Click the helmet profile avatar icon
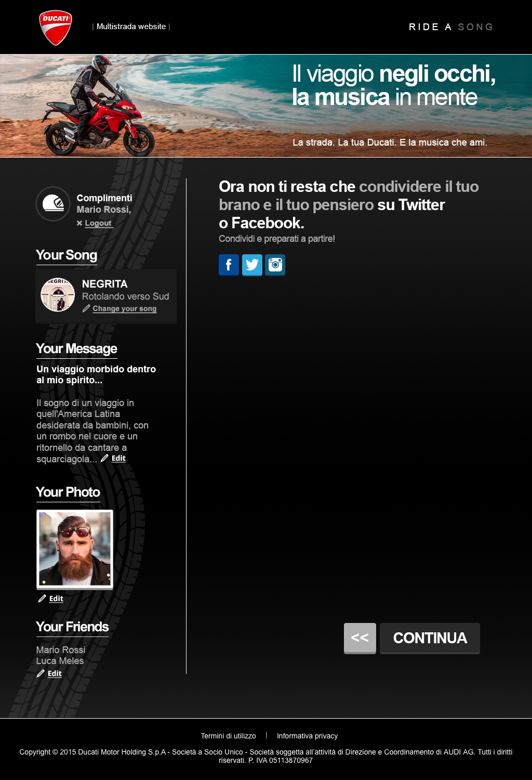 (x=53, y=204)
